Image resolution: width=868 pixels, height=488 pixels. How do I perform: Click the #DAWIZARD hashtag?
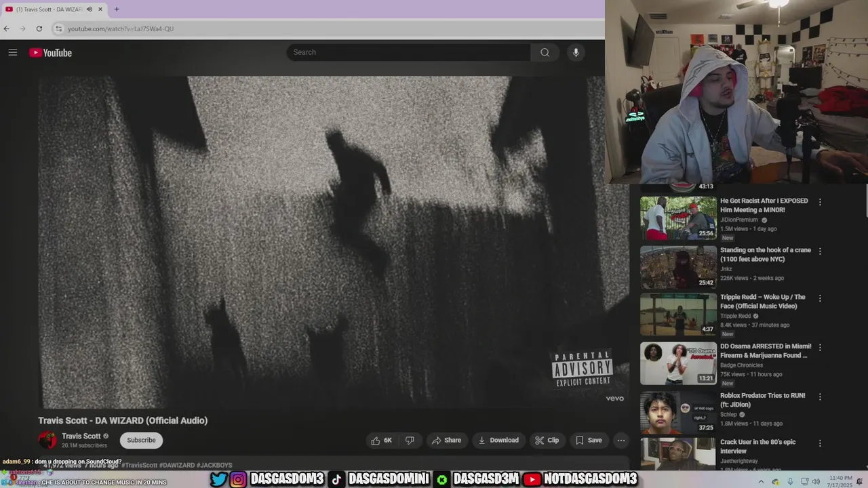tap(177, 466)
